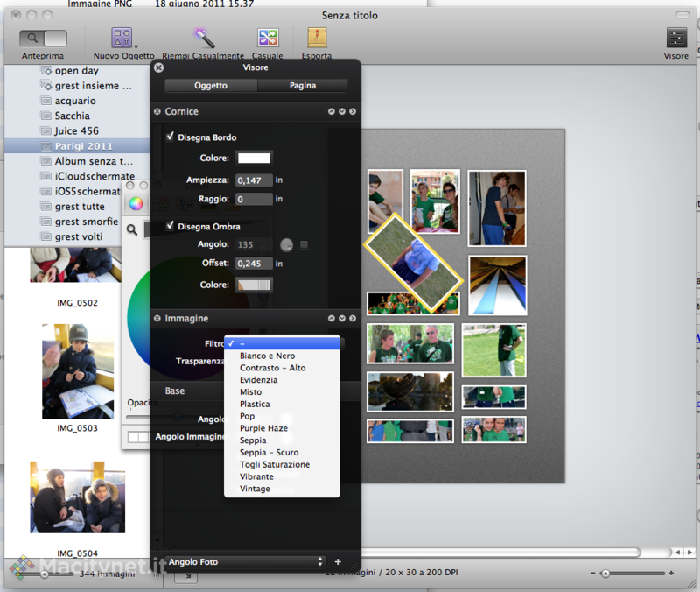Click the shadow angle dial knob

point(287,245)
